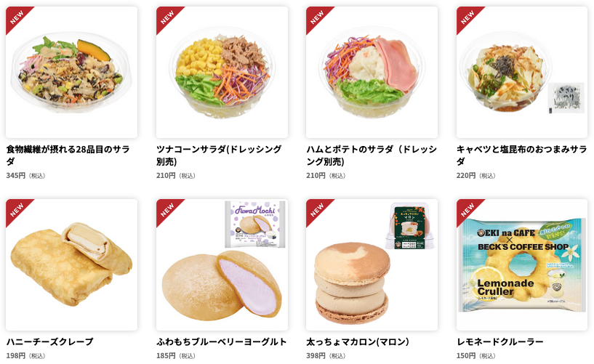Open the Lemonade Cruller package image
The image size is (594, 364).
click(522, 265)
